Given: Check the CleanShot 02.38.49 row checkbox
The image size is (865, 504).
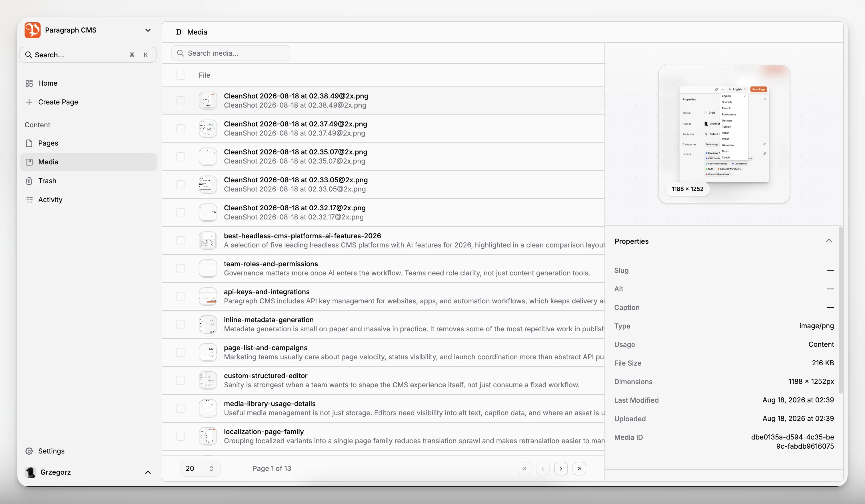Looking at the screenshot, I should [x=180, y=101].
